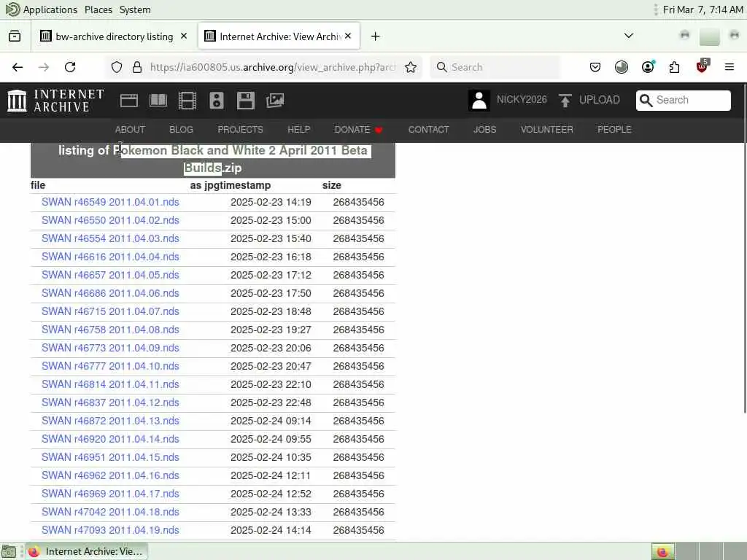Open the CONTACT navigation link
The width and height of the screenshot is (747, 560).
pyautogui.click(x=428, y=130)
